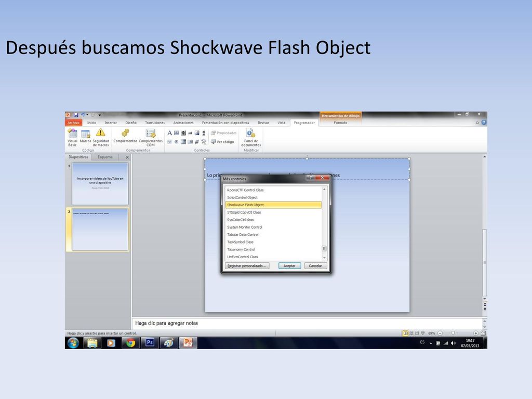Click Registrar personalizado button
532x399 pixels.
pos(247,265)
